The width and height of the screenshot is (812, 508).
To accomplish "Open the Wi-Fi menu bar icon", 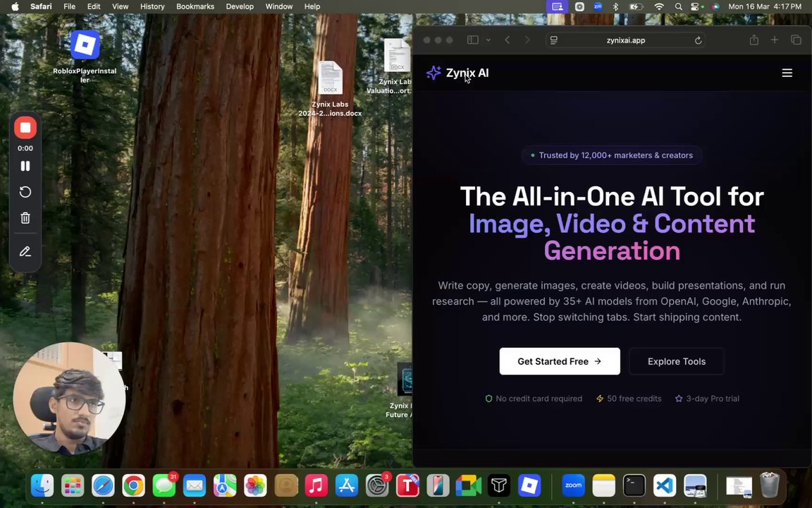I will [x=659, y=6].
